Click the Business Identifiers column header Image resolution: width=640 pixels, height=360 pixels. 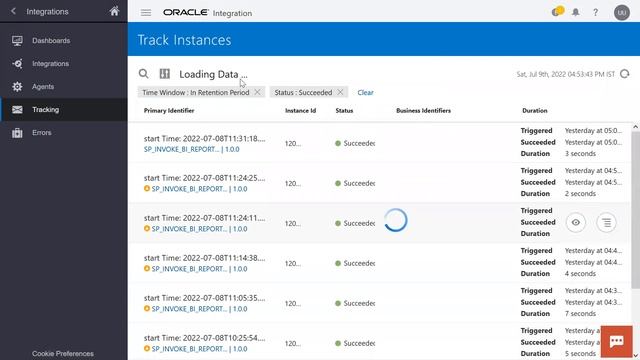423,111
